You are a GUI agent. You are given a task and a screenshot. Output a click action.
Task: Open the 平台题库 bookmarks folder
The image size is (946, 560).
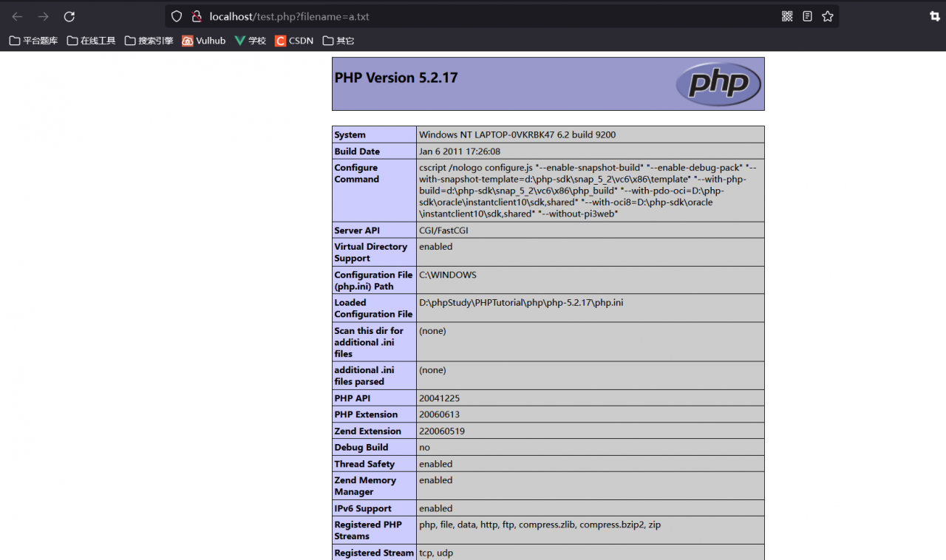[x=33, y=41]
